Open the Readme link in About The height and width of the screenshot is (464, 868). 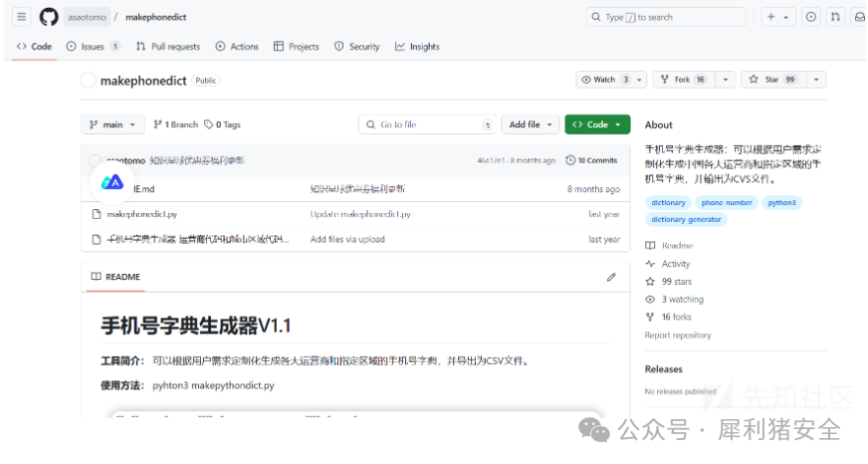pos(669,245)
